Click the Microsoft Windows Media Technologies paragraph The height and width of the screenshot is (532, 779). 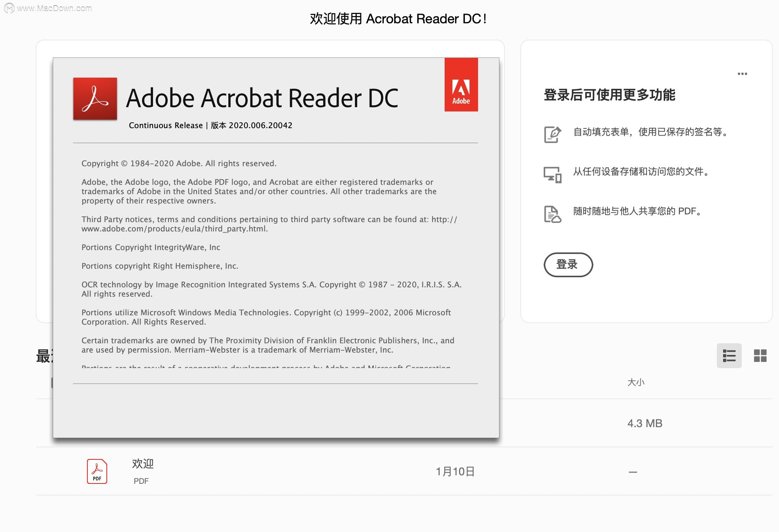(x=266, y=317)
